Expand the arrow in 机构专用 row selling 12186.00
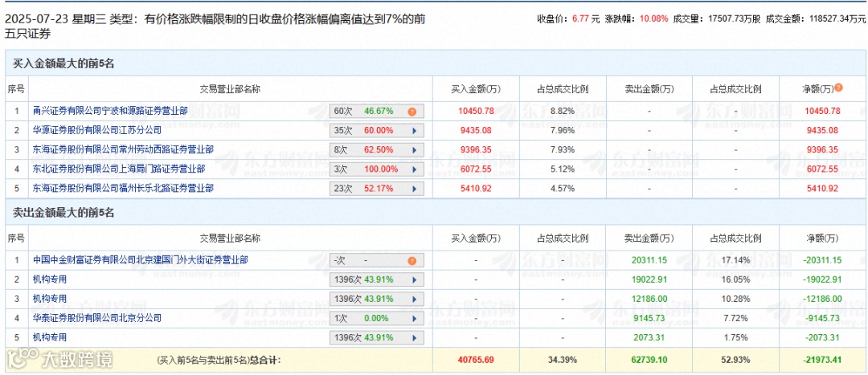The height and width of the screenshot is (375, 868). tap(414, 300)
